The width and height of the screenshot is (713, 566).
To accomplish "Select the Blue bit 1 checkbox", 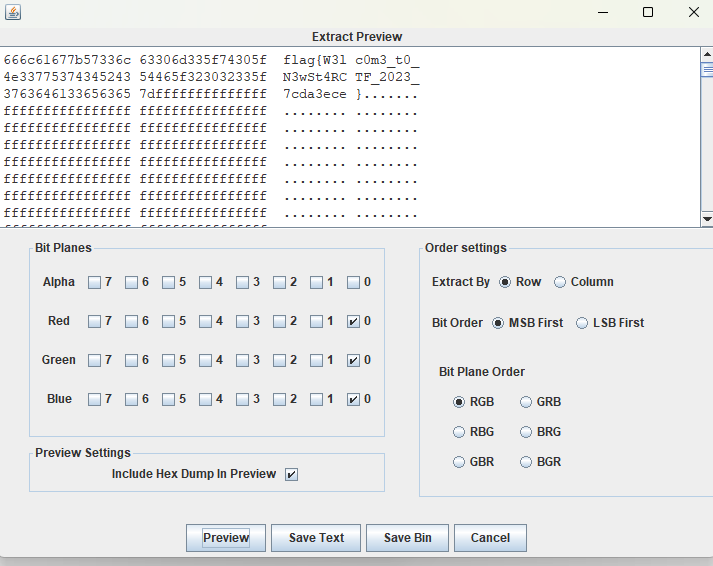I will [316, 399].
